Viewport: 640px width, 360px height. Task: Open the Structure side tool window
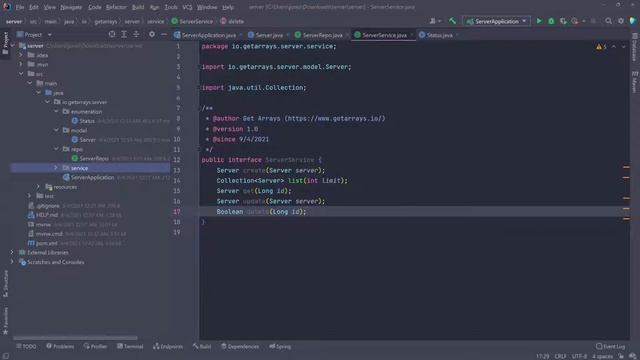[x=5, y=284]
